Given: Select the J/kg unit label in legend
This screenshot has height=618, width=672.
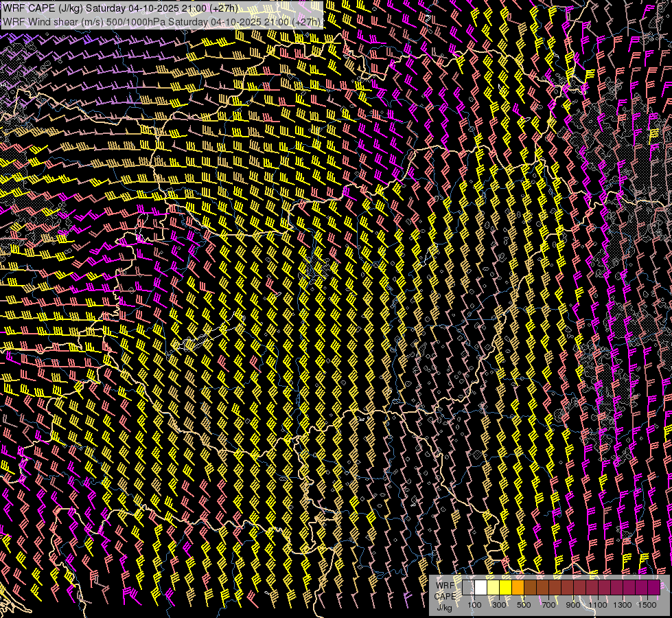Looking at the screenshot, I should pos(445,607).
